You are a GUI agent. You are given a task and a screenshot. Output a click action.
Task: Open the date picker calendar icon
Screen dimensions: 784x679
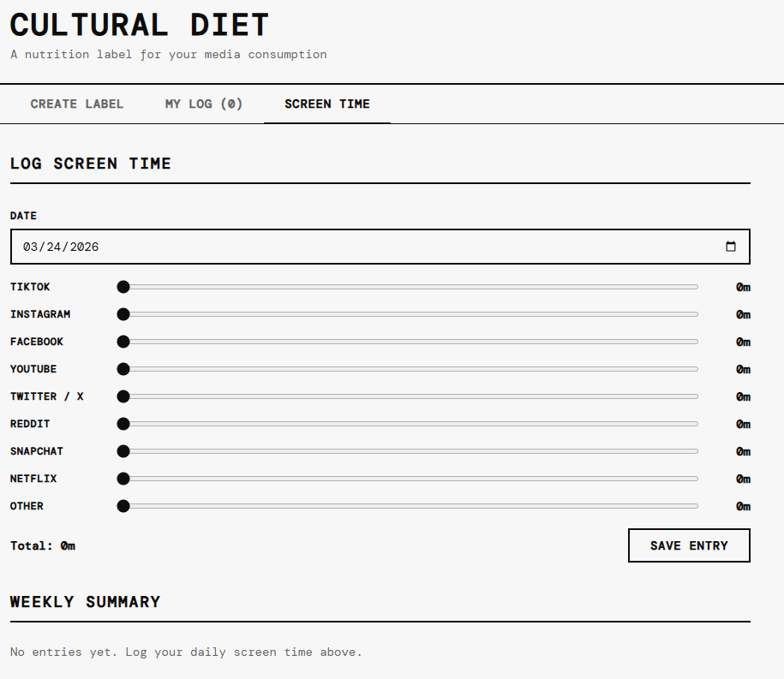click(x=731, y=247)
